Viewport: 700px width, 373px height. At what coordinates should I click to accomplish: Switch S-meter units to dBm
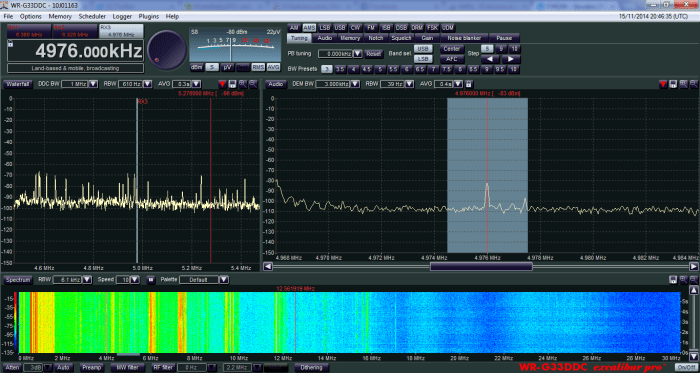click(x=196, y=67)
